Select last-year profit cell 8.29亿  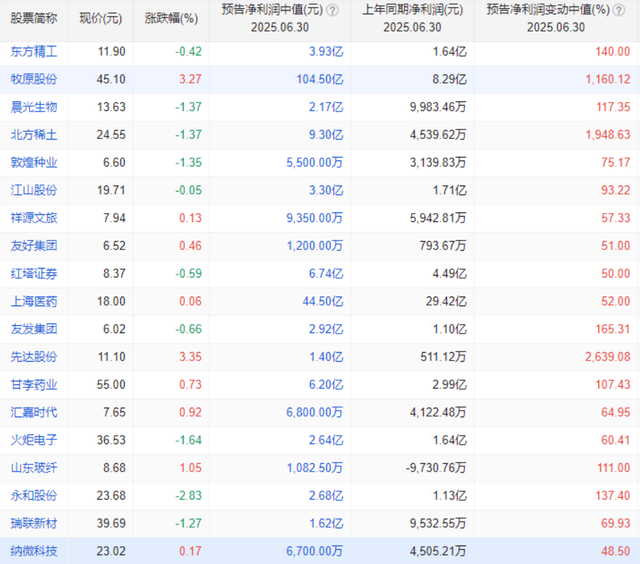click(449, 79)
